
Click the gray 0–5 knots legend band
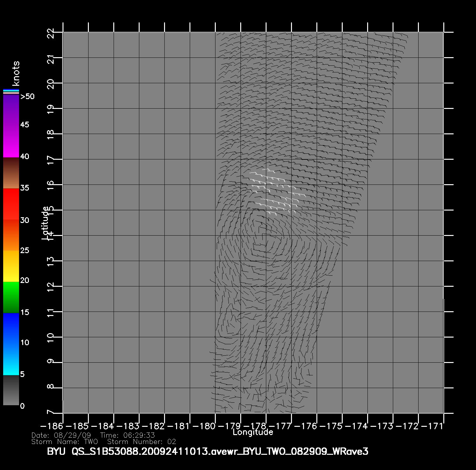pyautogui.click(x=11, y=390)
